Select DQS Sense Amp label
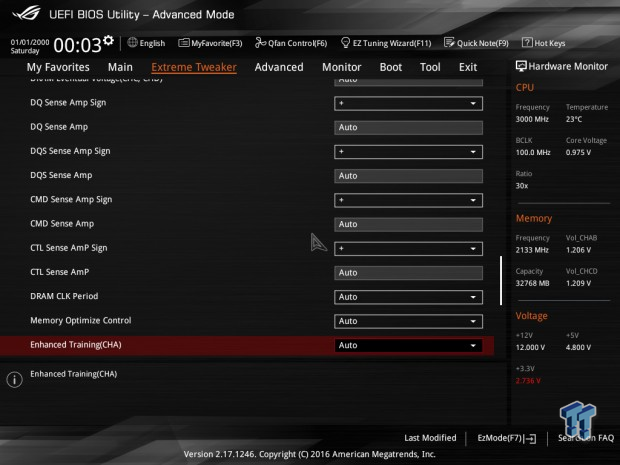The height and width of the screenshot is (465, 620). coord(61,175)
